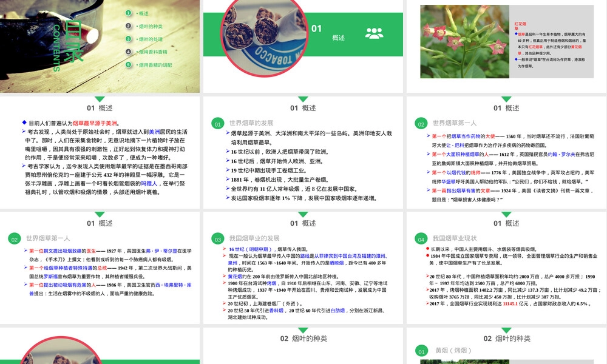Click the bullet 16 世纪以前，欧洲人把烟草带回了欧洲
Screen dimensions: 607x364
coord(280,152)
